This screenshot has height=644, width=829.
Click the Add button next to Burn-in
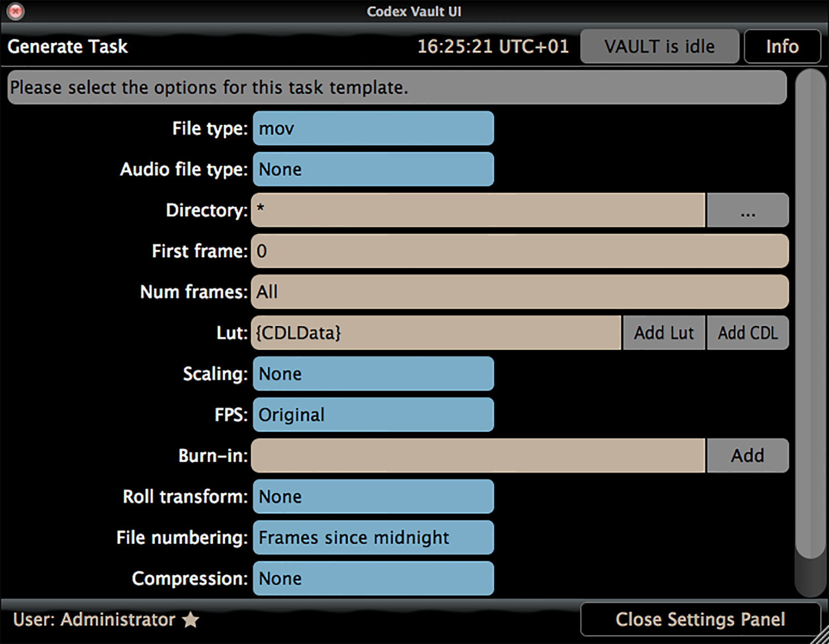748,455
